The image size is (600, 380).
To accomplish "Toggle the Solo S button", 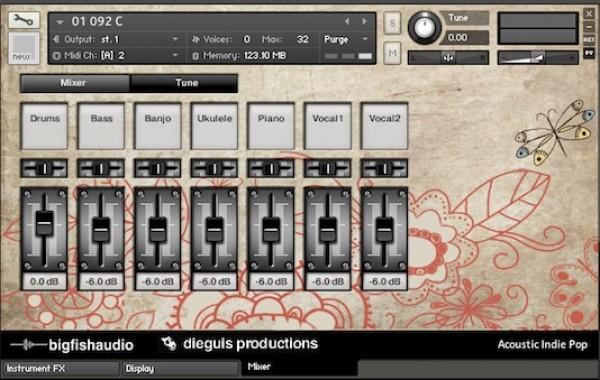I will (x=392, y=23).
